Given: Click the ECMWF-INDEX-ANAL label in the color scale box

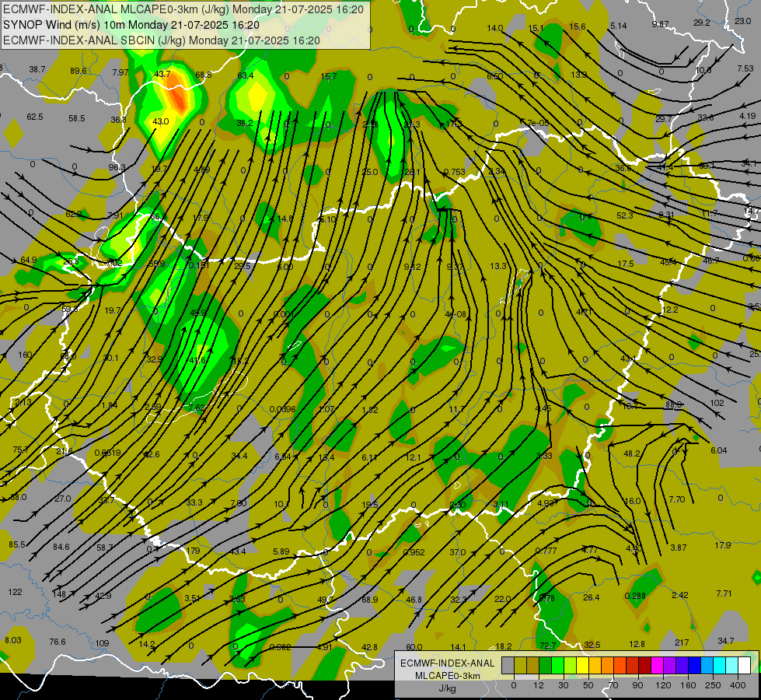Looking at the screenshot, I should [447, 663].
